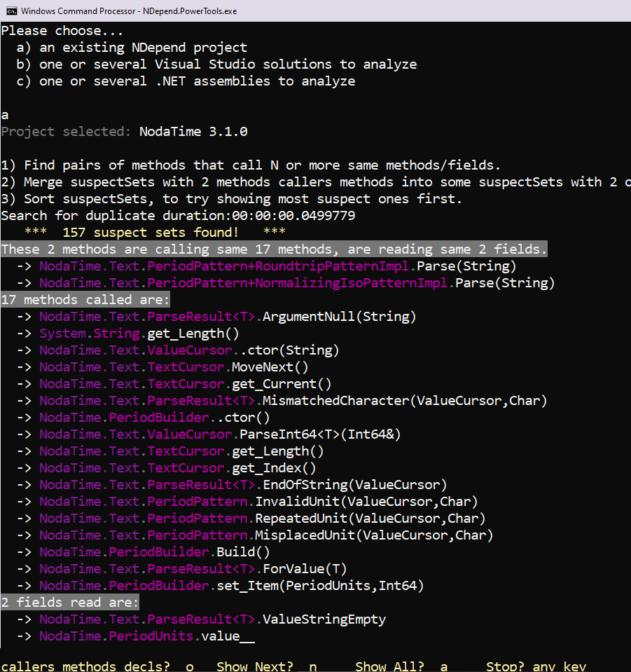Screen dimensions: 631x672
Task: Click the window title 'Windows Command Processor - NDepend.PowerTools.exe'
Action: pyautogui.click(x=129, y=11)
